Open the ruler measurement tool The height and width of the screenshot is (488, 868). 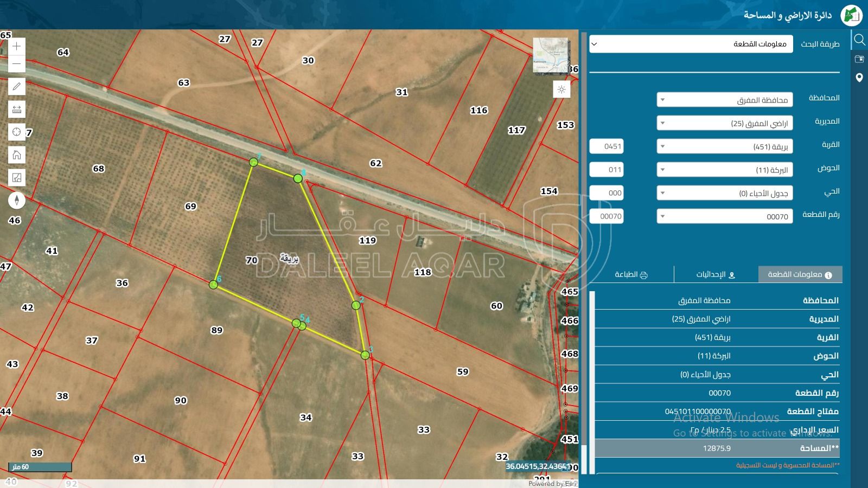coord(17,110)
